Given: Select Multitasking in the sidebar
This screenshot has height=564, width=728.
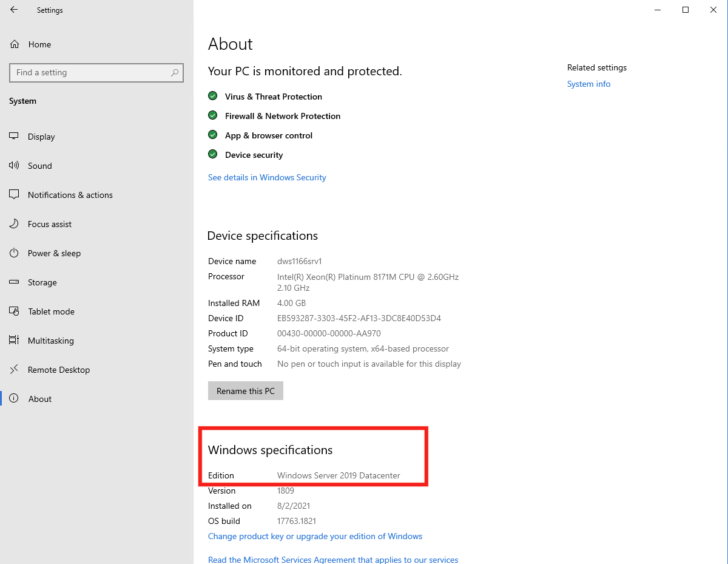Looking at the screenshot, I should click(x=96, y=341).
